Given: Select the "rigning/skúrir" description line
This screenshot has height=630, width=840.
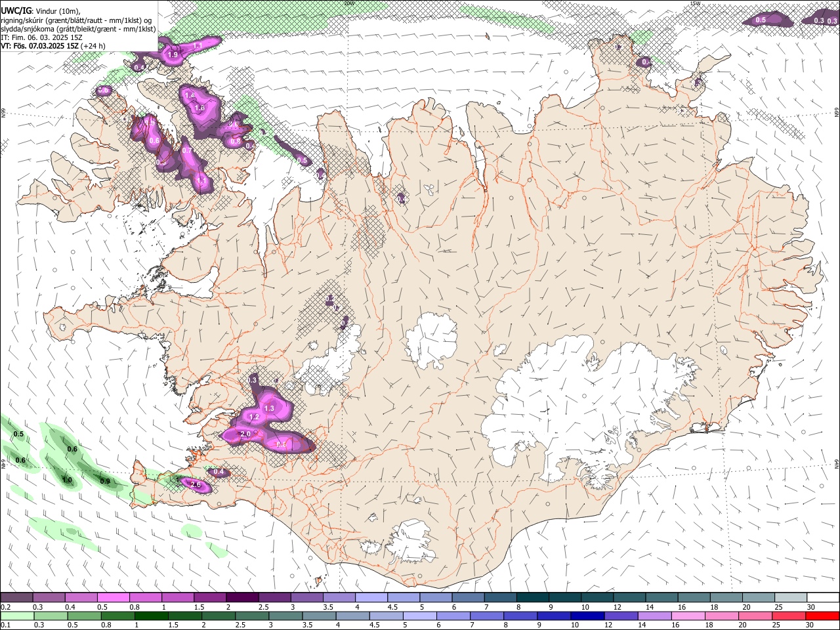Looking at the screenshot, I should point(76,20).
